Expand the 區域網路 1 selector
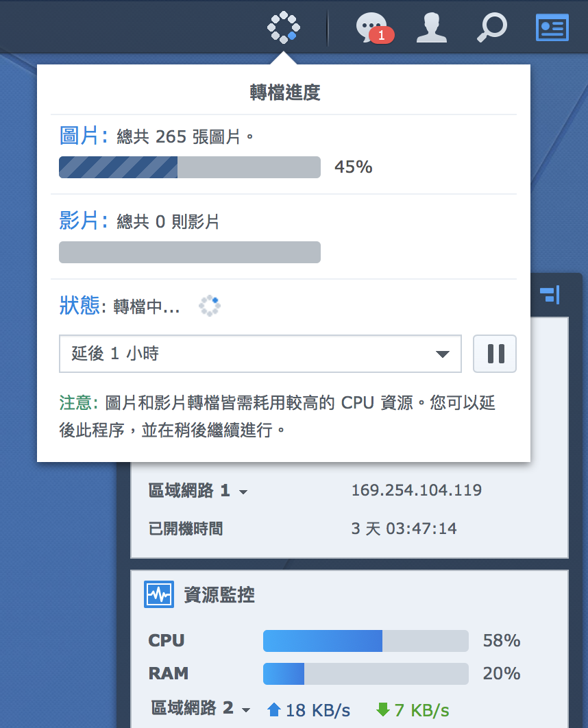 click(x=243, y=492)
